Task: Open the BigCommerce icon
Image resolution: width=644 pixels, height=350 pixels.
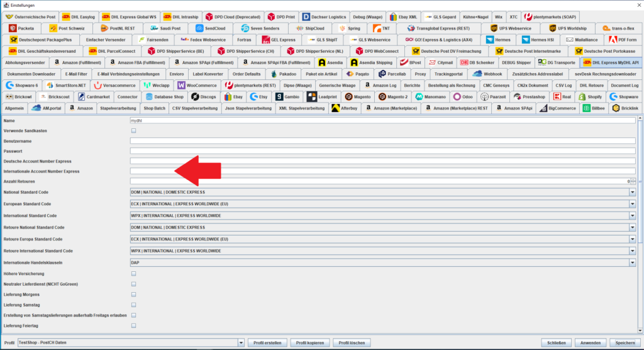Action: point(543,108)
